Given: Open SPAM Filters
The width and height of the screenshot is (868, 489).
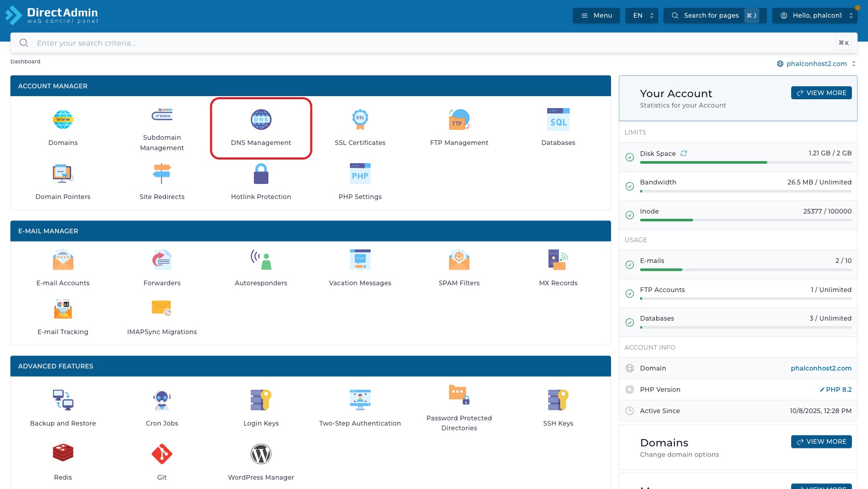Looking at the screenshot, I should pyautogui.click(x=459, y=268).
